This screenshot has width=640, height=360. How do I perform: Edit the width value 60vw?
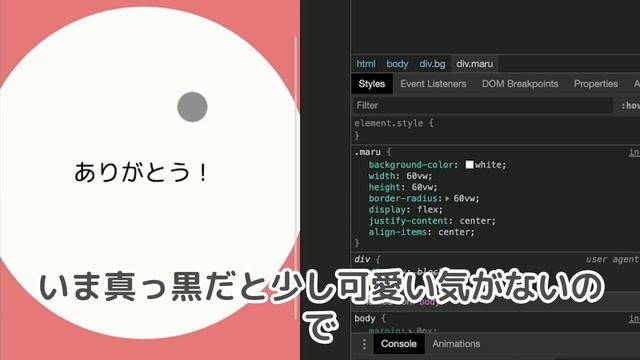[416, 176]
